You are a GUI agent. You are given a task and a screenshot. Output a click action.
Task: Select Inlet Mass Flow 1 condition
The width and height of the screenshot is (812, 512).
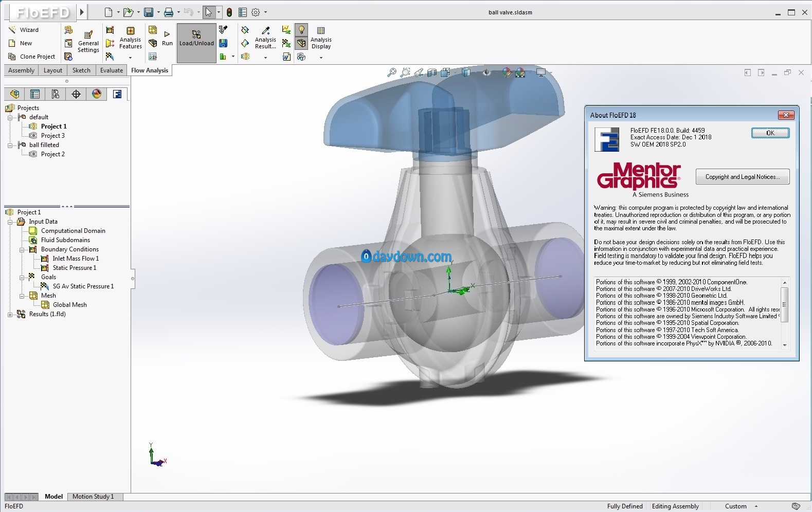coord(76,259)
